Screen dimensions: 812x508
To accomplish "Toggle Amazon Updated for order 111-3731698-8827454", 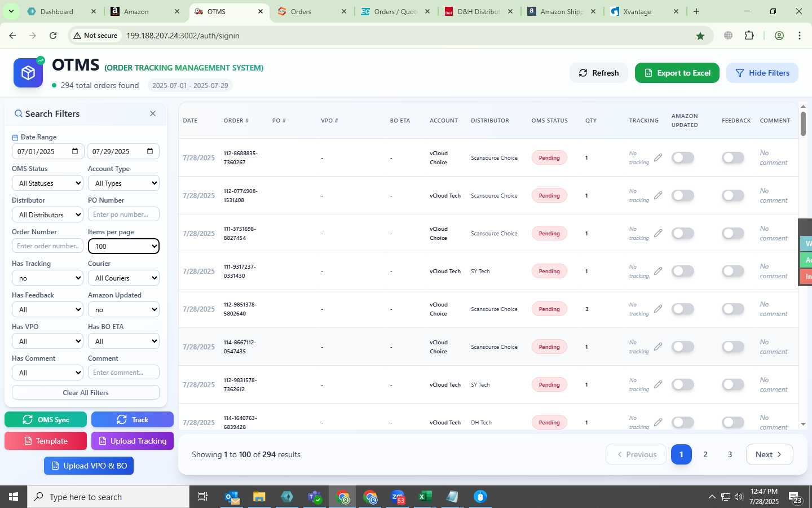I will (683, 233).
